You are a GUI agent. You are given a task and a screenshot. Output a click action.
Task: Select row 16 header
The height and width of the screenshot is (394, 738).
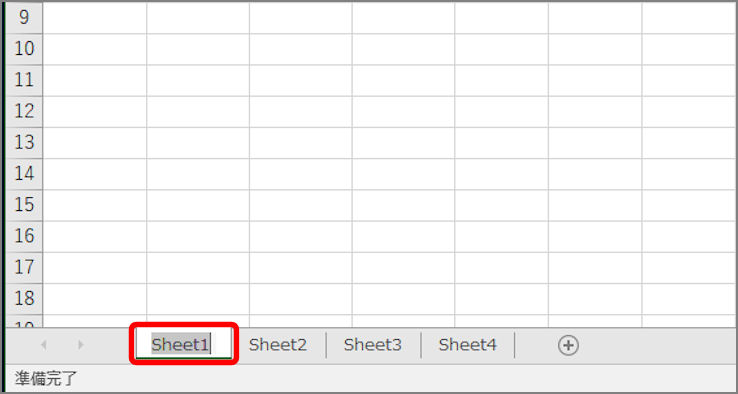pyautogui.click(x=24, y=236)
